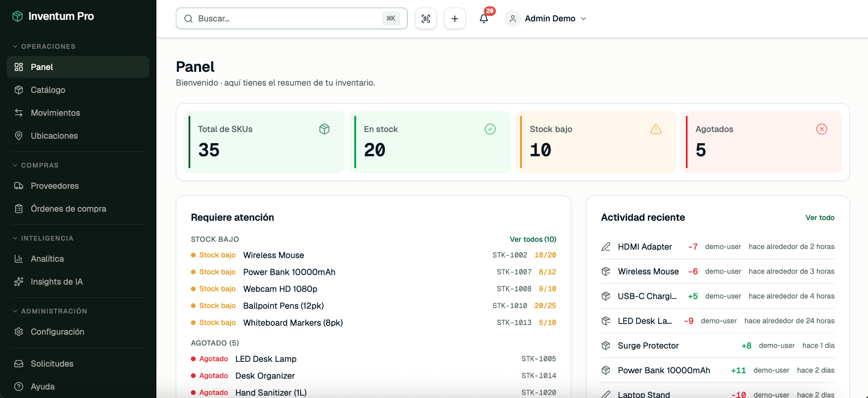Click the Catálogo box icon

pos(19,90)
